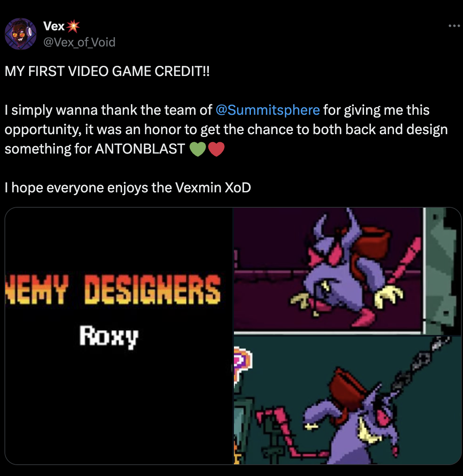
Task: Click the red heart emoji
Action: (x=216, y=149)
